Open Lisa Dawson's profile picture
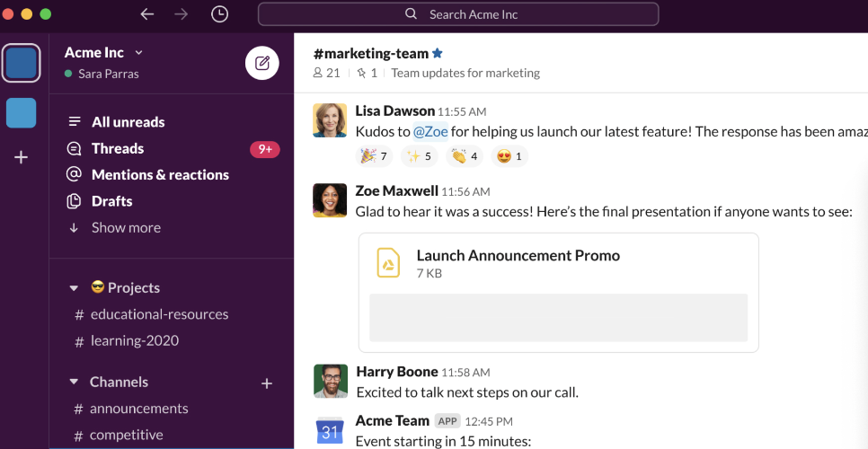Image resolution: width=868 pixels, height=449 pixels. click(330, 120)
